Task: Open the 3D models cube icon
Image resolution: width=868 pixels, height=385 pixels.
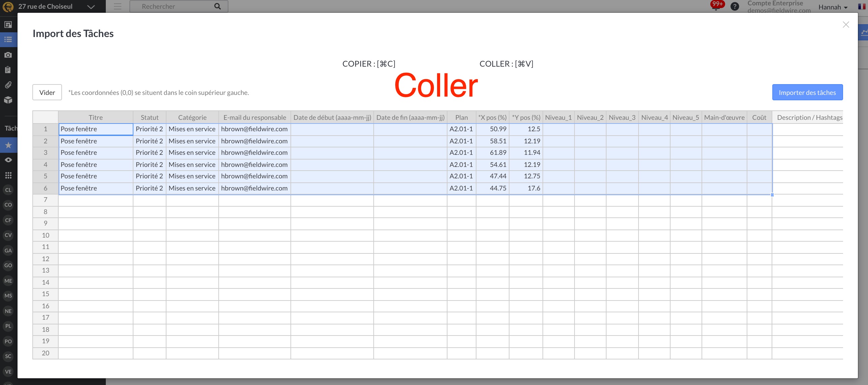Action: [x=8, y=100]
